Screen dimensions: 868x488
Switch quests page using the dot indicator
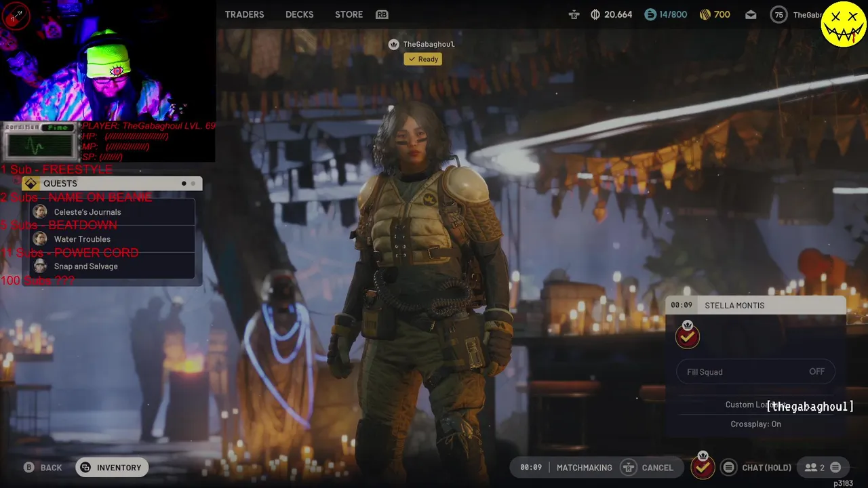pyautogui.click(x=188, y=184)
